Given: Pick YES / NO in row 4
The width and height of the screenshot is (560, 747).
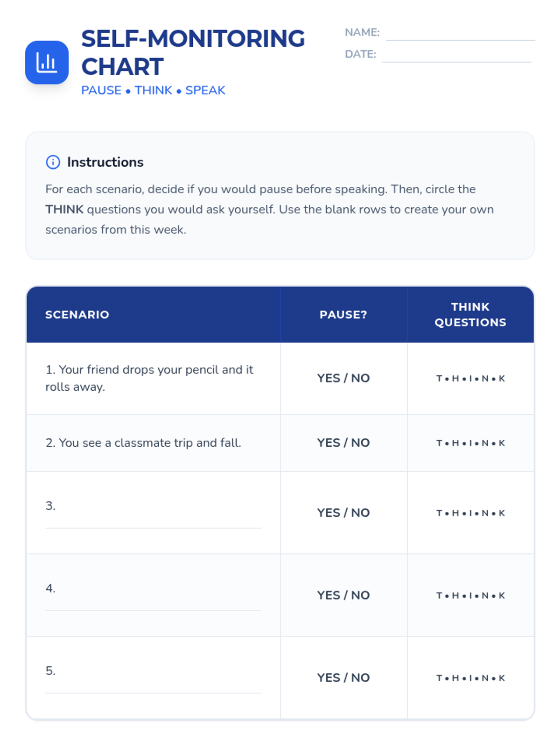Looking at the screenshot, I should (x=343, y=595).
